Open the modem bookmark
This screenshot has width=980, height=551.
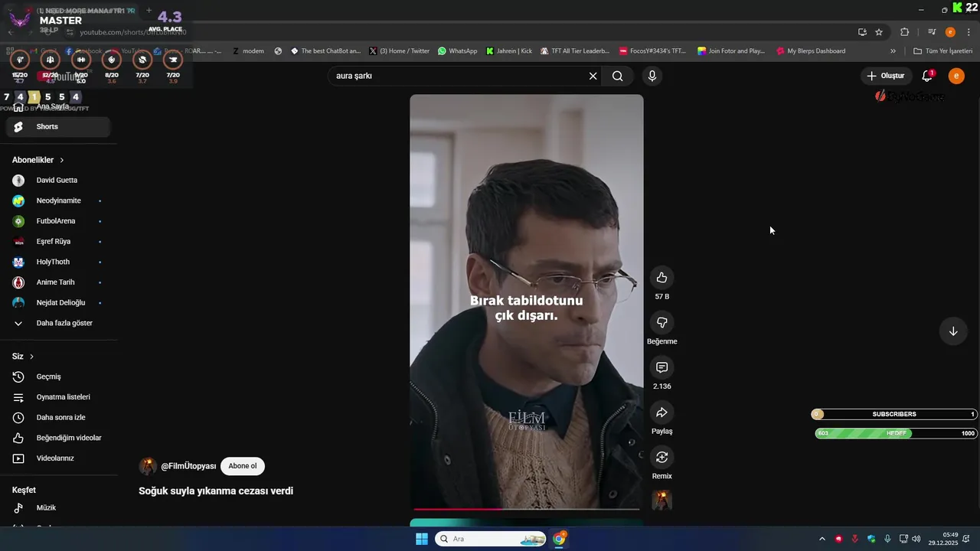point(248,51)
